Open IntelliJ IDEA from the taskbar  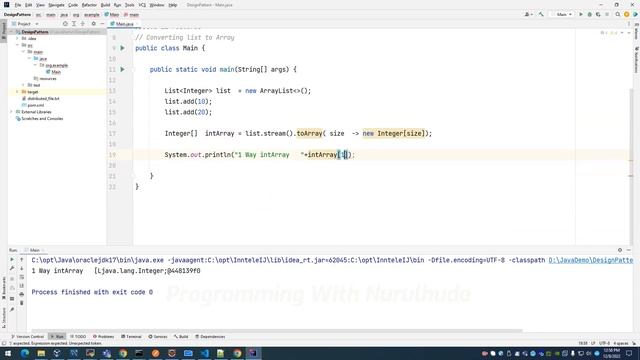253,353
